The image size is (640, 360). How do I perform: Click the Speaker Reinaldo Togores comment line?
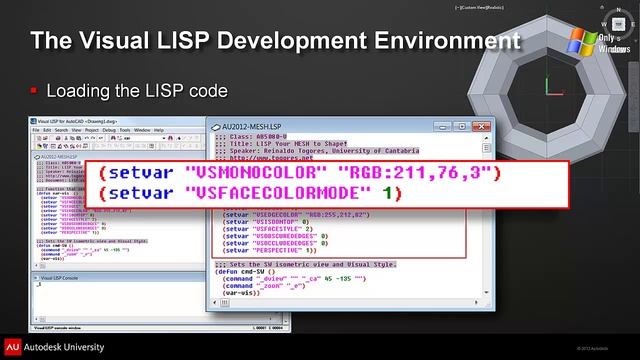317,151
